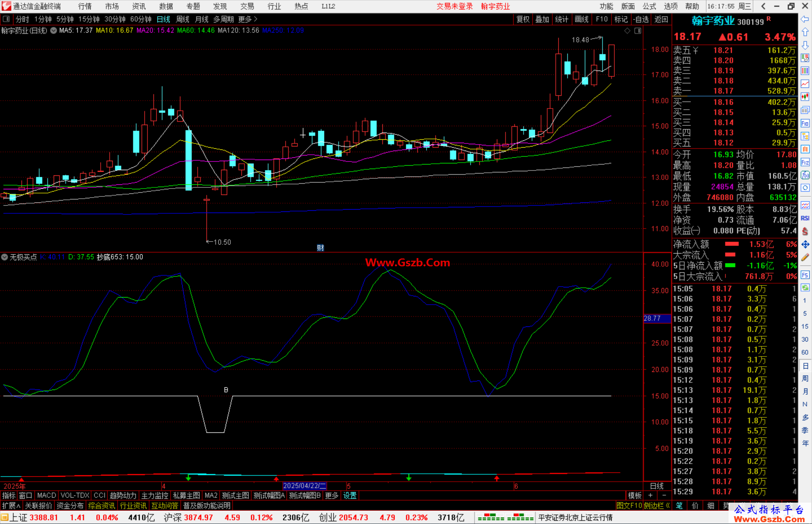Open the f(x) formula icon
812x524 pixels.
pos(805,175)
